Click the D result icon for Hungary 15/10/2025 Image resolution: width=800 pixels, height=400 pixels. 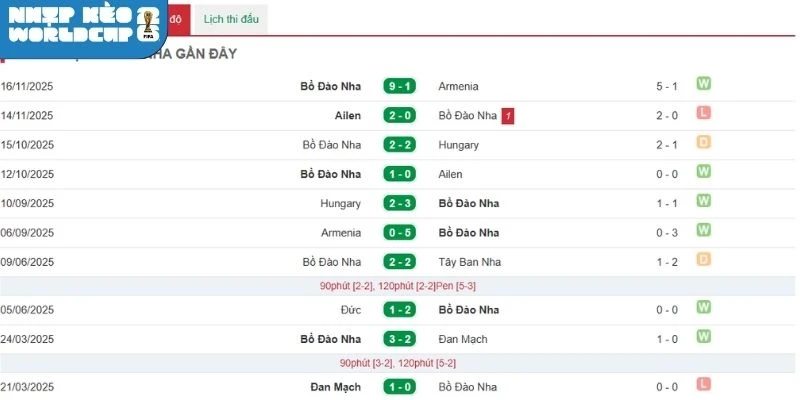[x=703, y=144]
